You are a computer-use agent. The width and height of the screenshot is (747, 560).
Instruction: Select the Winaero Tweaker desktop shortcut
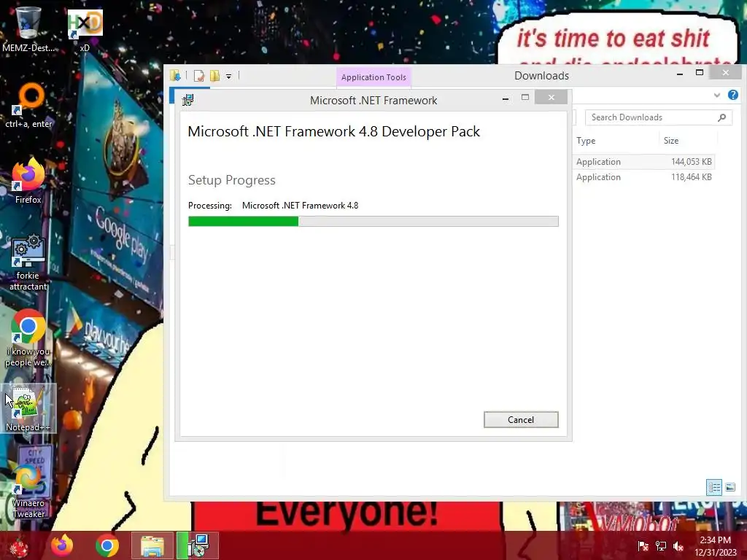pyautogui.click(x=28, y=491)
